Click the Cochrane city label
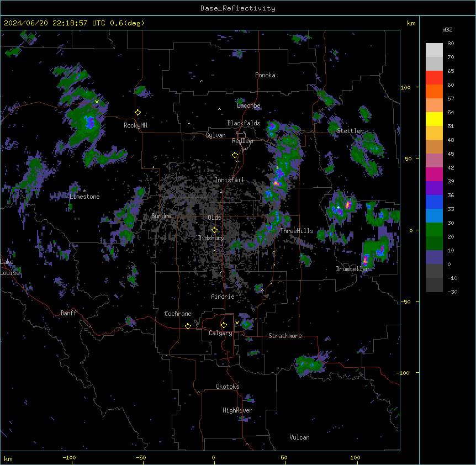This screenshot has height=465, width=476. click(178, 314)
